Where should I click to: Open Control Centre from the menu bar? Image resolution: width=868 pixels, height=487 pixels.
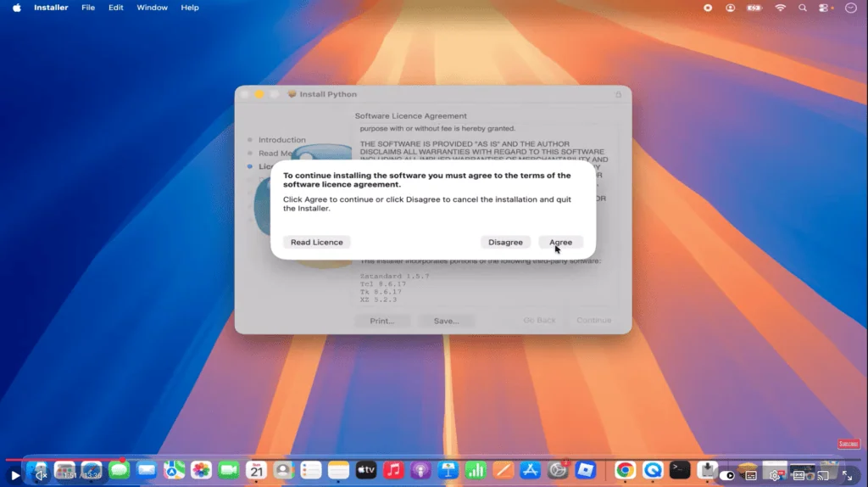(x=825, y=8)
